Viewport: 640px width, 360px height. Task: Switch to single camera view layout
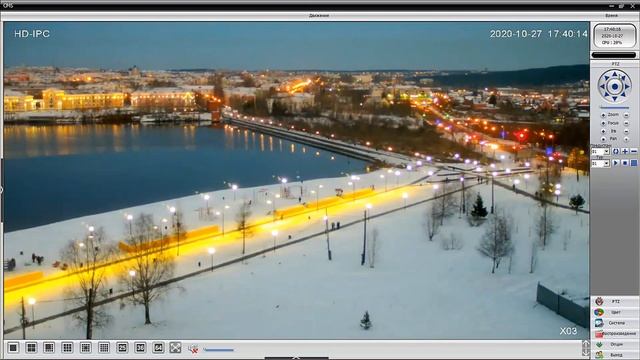13,348
